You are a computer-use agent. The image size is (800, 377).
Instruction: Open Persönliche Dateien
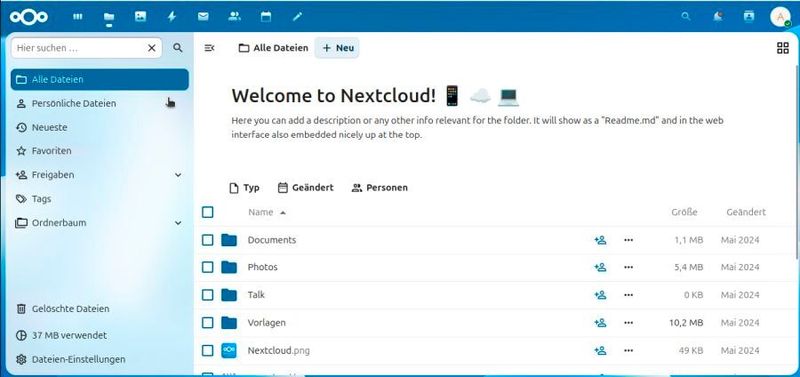[x=99, y=104]
